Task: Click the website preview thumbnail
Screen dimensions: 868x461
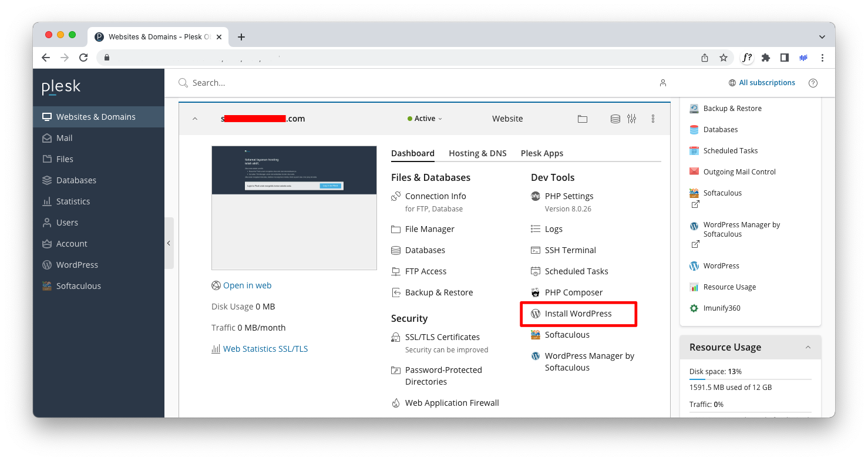Action: coord(294,207)
